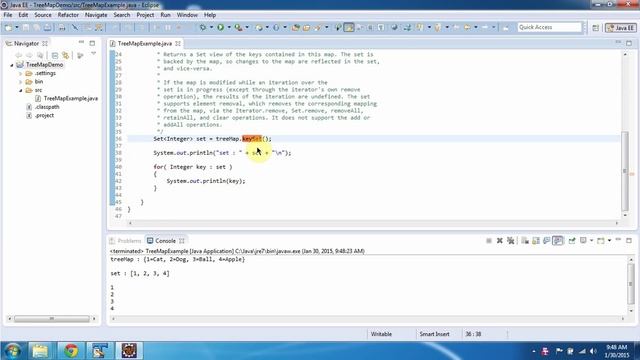
Task: Open the Debug button dropdown arrow
Action: click(x=211, y=27)
